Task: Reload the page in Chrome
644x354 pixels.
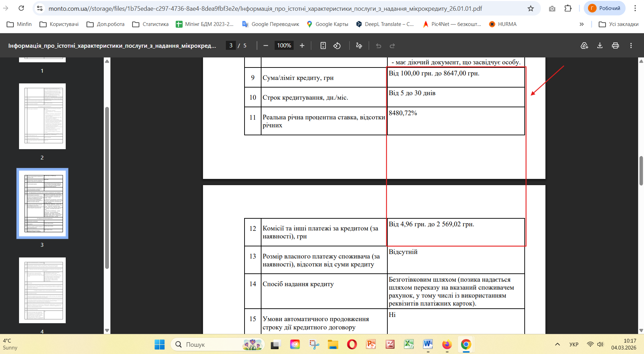Action: 21,8
